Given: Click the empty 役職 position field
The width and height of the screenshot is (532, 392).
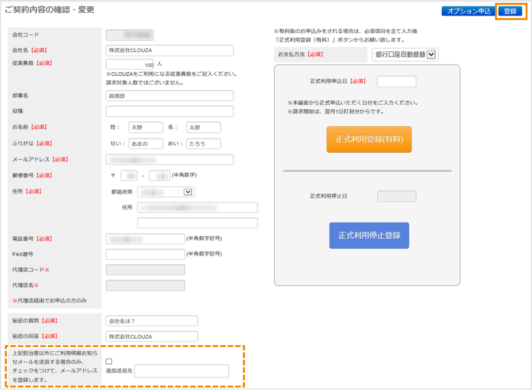Looking at the screenshot, I should [169, 111].
